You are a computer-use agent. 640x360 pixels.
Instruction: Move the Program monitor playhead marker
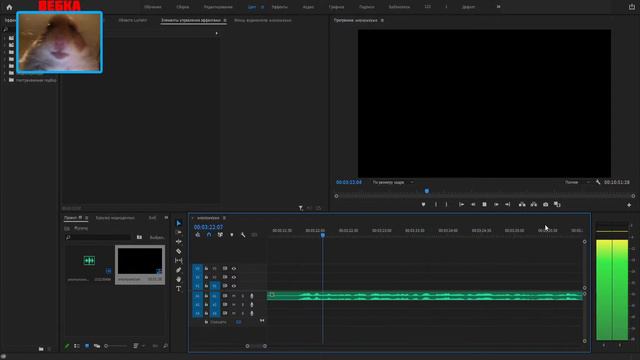point(427,191)
